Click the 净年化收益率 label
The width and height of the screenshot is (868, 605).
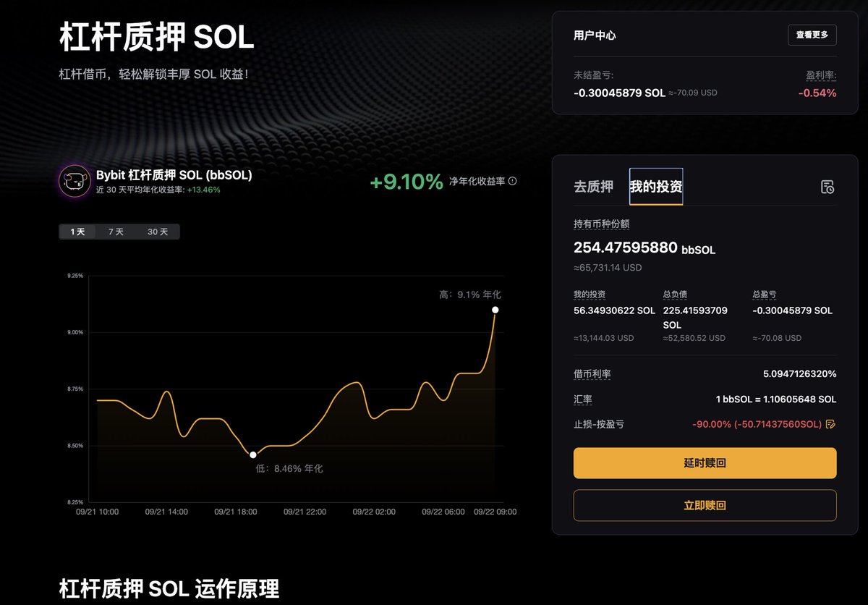[477, 182]
